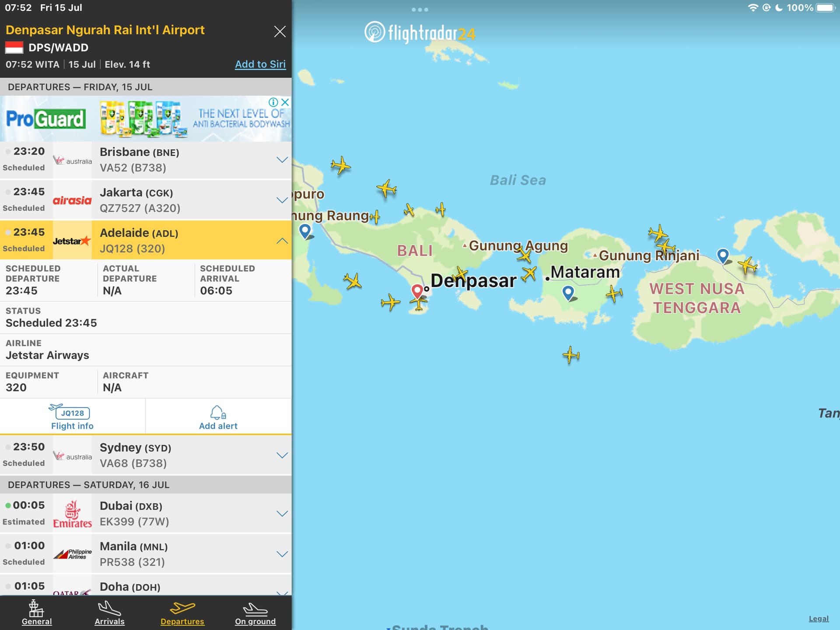Screen dimensions: 840x630
Task: Tap blue airport pin near Mataram
Action: tap(568, 292)
